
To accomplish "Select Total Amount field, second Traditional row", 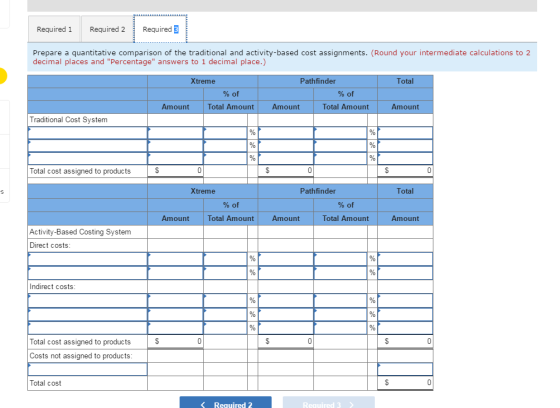I will tap(405, 145).
